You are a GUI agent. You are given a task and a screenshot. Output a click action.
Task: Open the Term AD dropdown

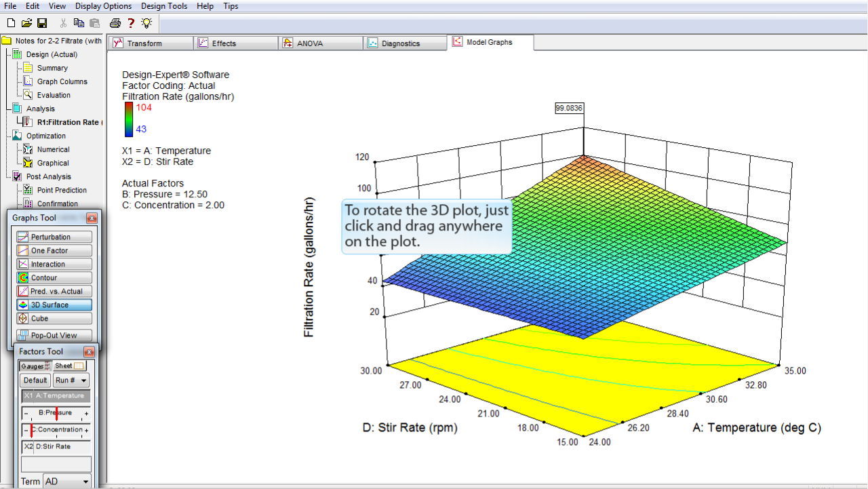(67, 482)
